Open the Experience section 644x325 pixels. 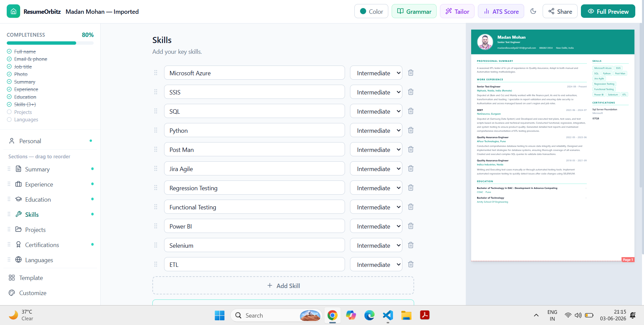coord(50,184)
